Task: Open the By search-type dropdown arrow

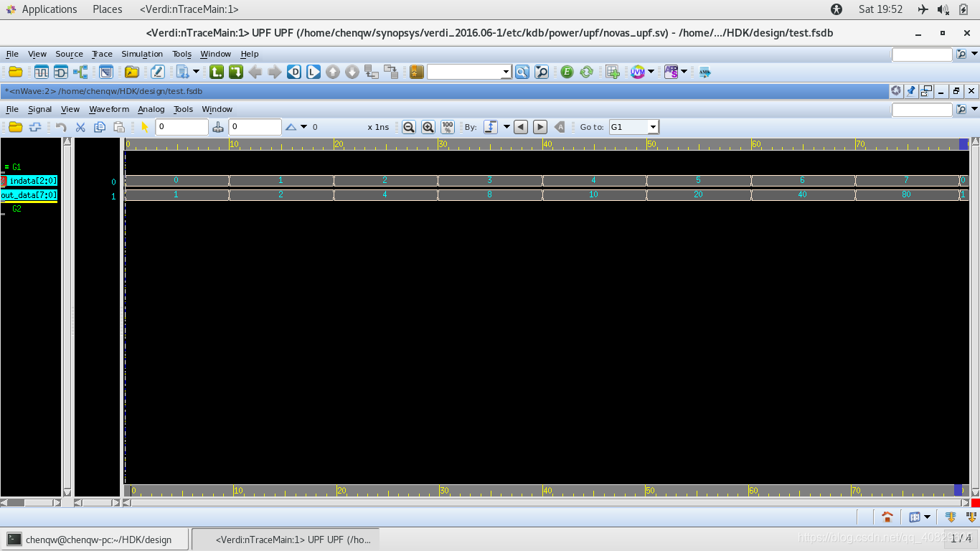Action: coord(507,127)
